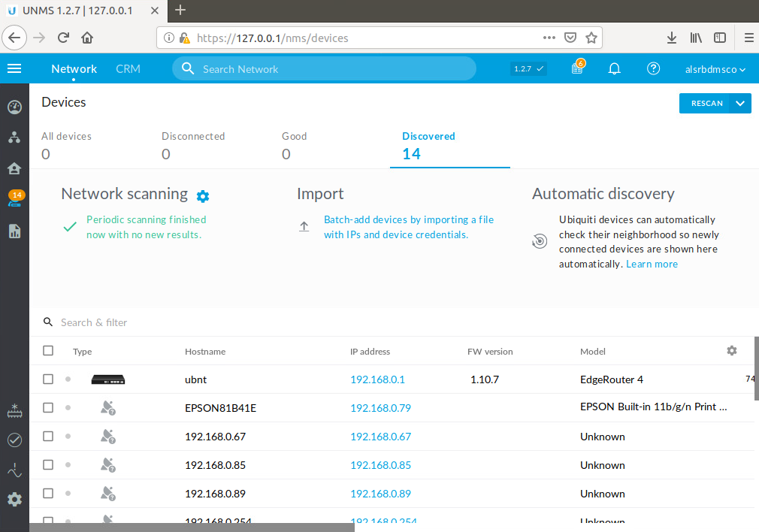Viewport: 759px width, 532px height.
Task: Open the alsrbdmsco user menu
Action: click(x=715, y=69)
